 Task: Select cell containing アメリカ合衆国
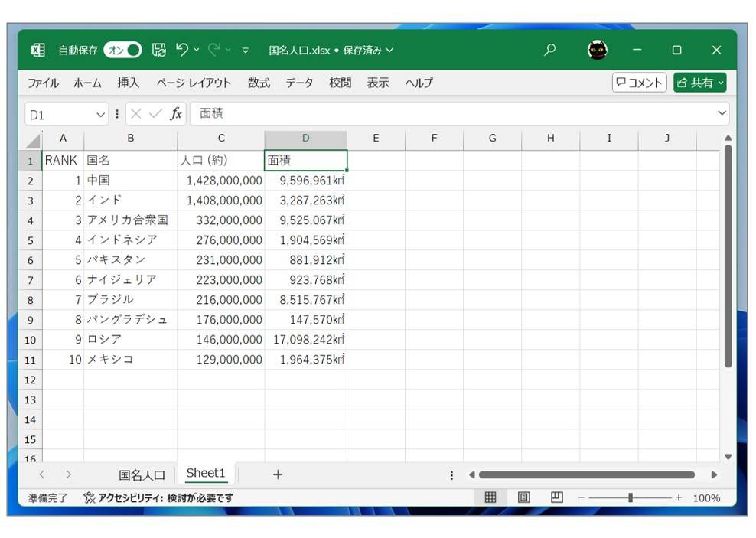click(131, 220)
